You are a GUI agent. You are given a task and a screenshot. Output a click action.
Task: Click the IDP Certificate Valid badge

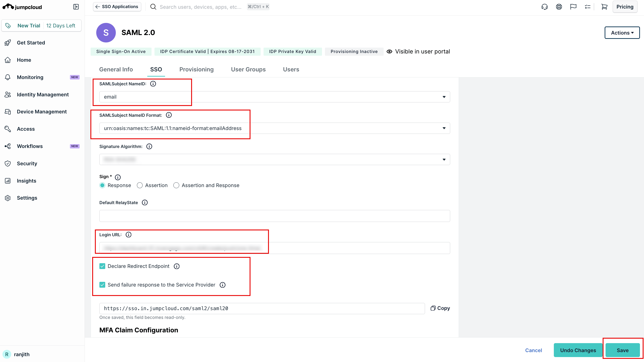[x=207, y=51]
